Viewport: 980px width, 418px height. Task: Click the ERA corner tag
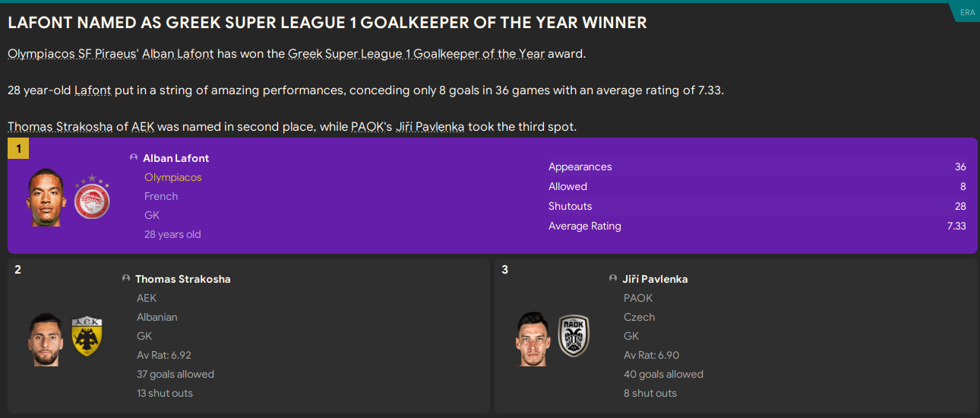click(967, 11)
